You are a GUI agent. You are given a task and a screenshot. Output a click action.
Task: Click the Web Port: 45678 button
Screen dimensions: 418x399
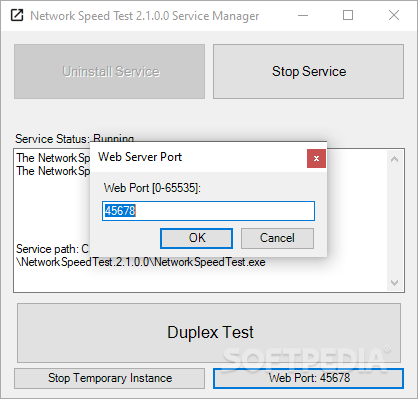click(x=308, y=378)
